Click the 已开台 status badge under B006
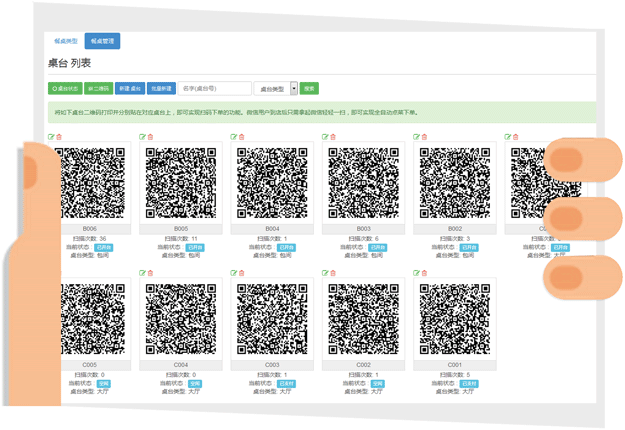The height and width of the screenshot is (430, 625). pos(104,247)
